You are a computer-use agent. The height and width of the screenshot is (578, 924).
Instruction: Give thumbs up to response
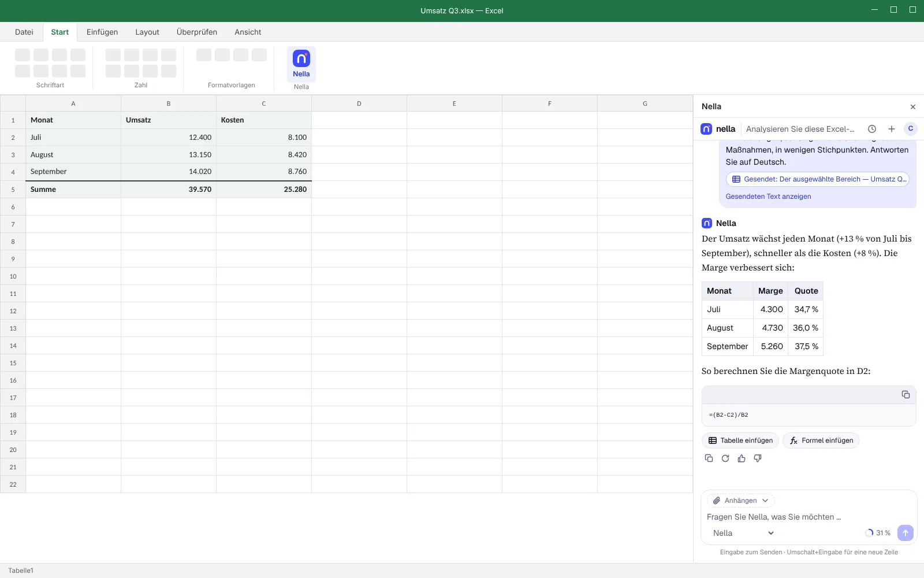click(x=742, y=458)
